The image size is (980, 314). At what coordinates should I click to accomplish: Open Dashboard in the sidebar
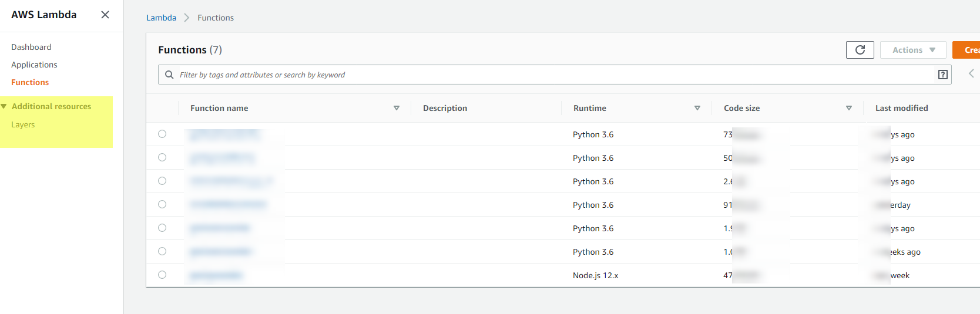pyautogui.click(x=31, y=47)
